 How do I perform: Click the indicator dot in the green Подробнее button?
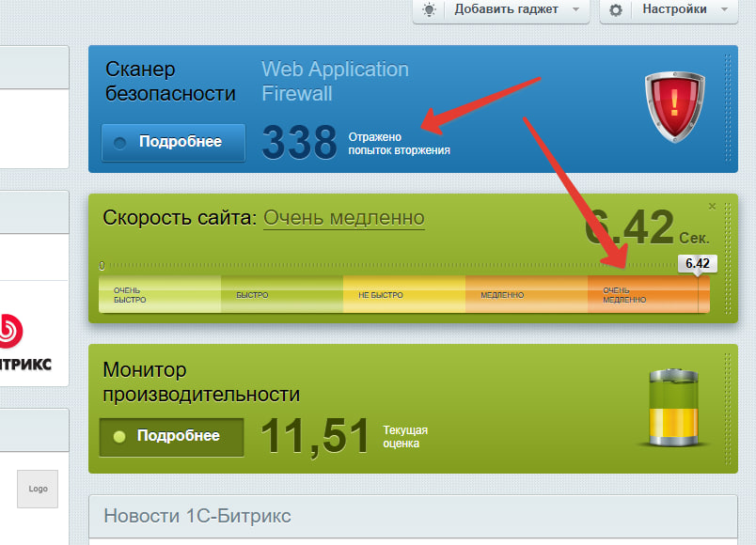(x=118, y=437)
